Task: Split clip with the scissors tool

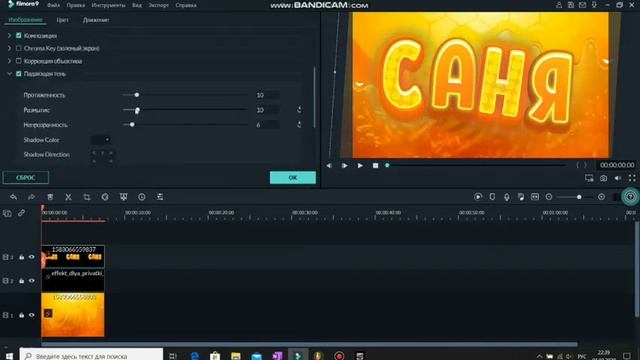Action: click(x=68, y=197)
